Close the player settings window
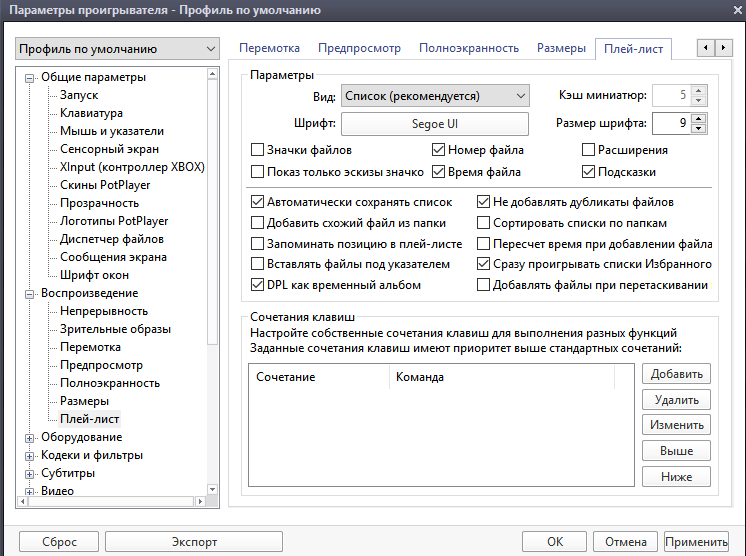 pos(737,10)
